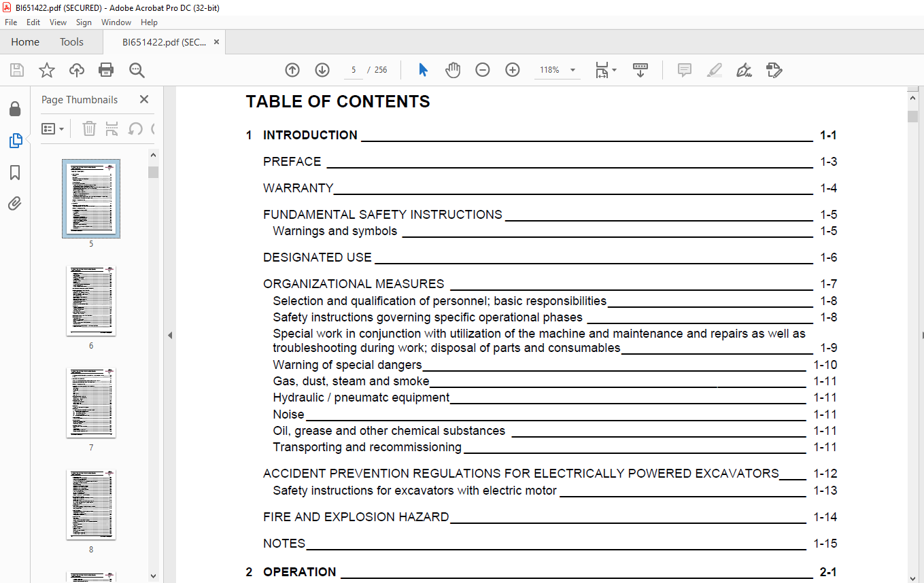Add a star bookmark to this file

(x=46, y=70)
